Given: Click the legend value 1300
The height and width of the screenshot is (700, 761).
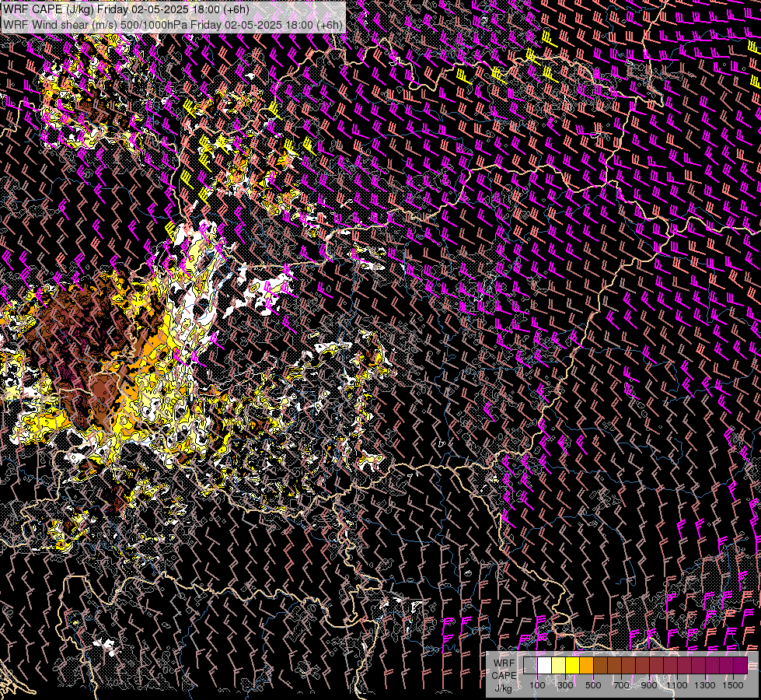Looking at the screenshot, I should click(705, 685).
